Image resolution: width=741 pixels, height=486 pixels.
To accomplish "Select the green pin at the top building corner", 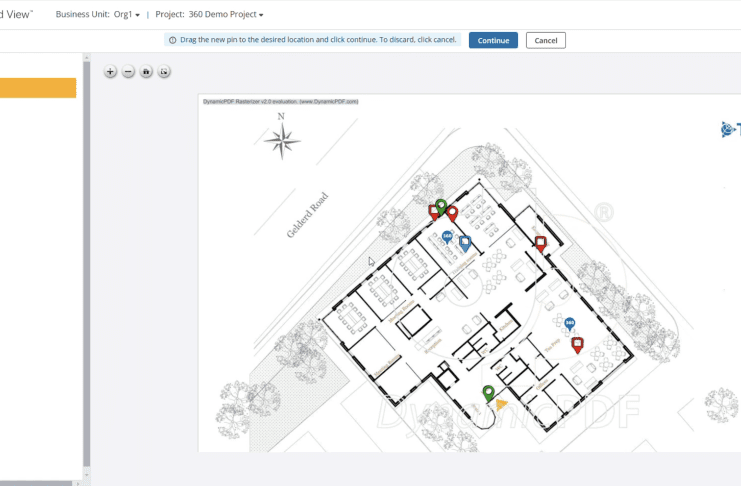I will pos(441,206).
